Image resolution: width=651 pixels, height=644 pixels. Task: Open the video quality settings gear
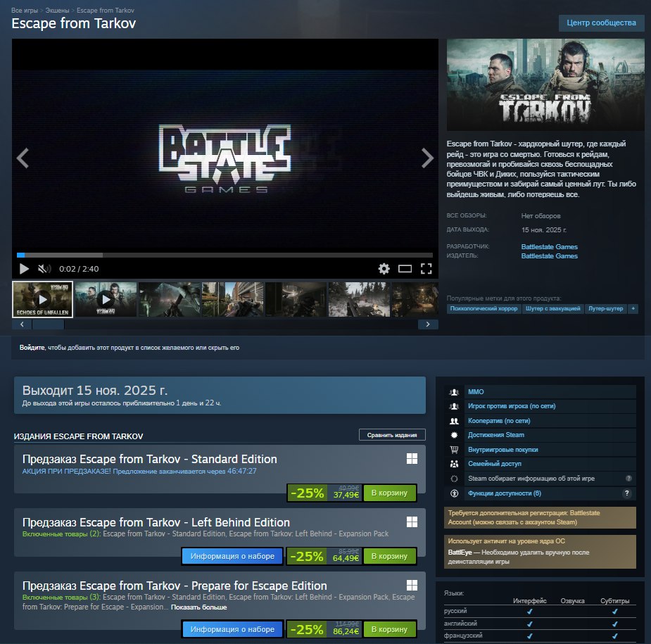tap(384, 268)
